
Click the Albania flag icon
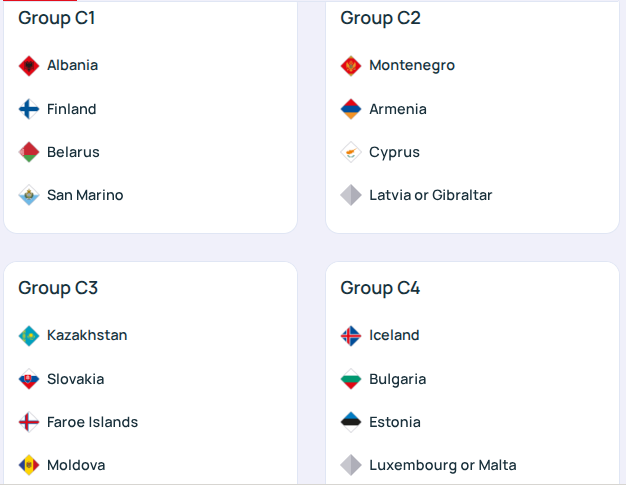[x=29, y=66]
